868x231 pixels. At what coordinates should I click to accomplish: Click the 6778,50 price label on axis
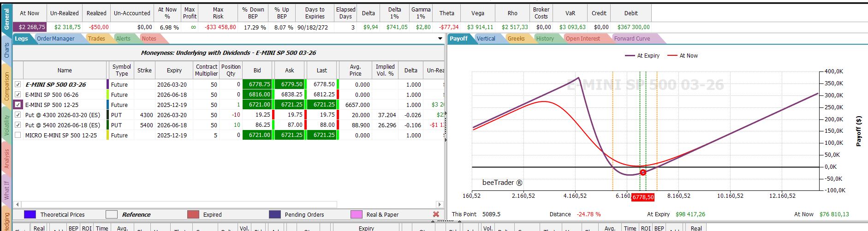[x=643, y=197]
